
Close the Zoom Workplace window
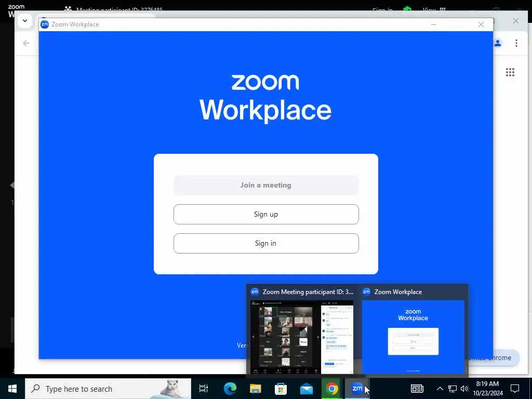tap(481, 24)
